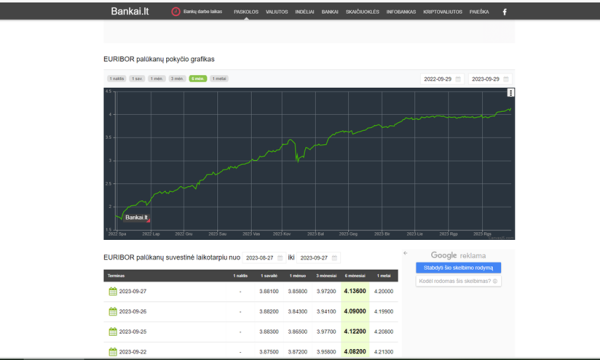Click the 1-year value 4.19900
Screen dimensions: 600x360
[383, 311]
